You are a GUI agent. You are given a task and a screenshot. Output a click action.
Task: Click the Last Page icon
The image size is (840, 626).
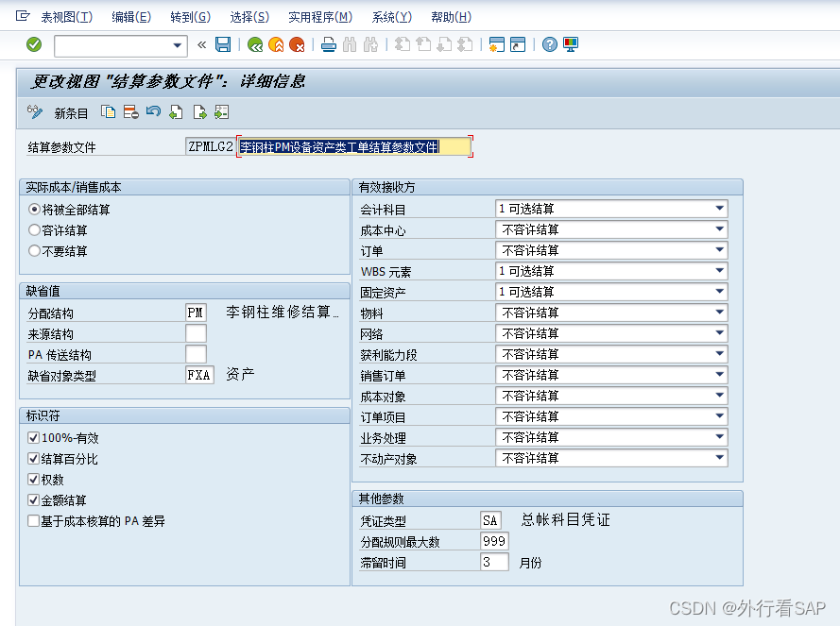[x=465, y=44]
